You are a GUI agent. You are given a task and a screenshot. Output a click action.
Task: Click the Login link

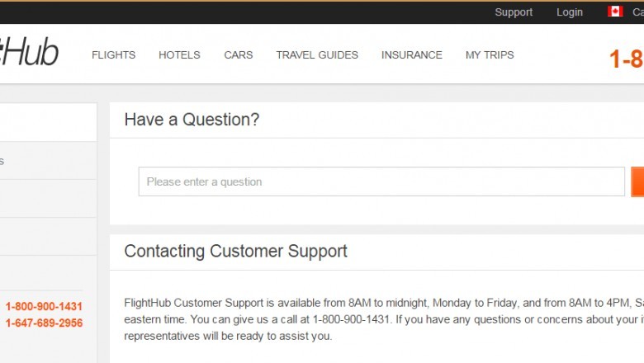click(x=570, y=12)
